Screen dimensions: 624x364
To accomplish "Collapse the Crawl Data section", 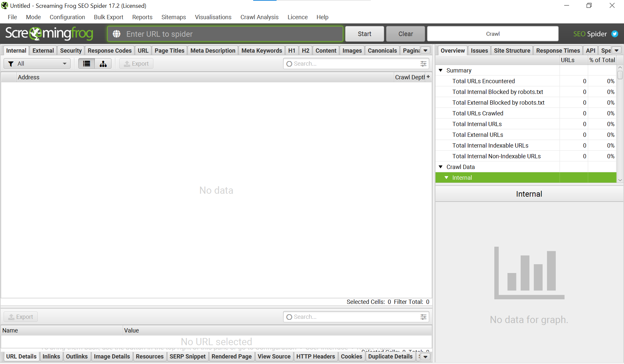I will coord(441,167).
